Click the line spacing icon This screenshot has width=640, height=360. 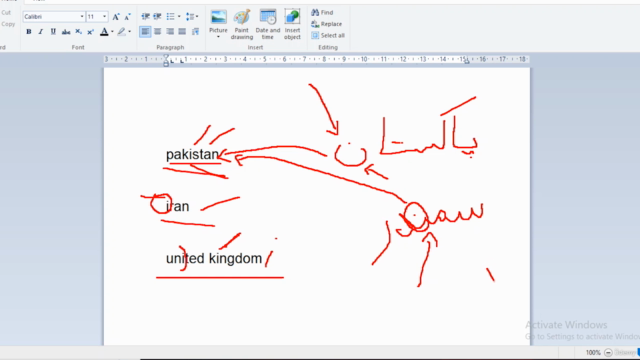point(190,16)
